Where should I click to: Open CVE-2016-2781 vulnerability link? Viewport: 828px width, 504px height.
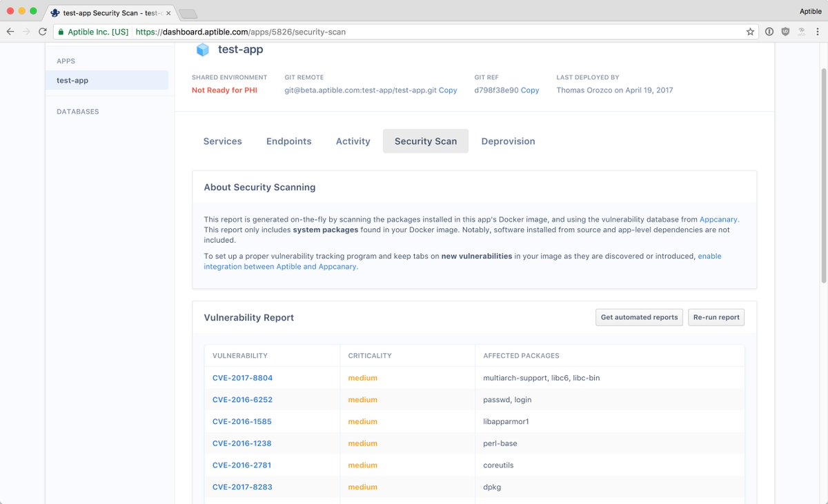[242, 465]
